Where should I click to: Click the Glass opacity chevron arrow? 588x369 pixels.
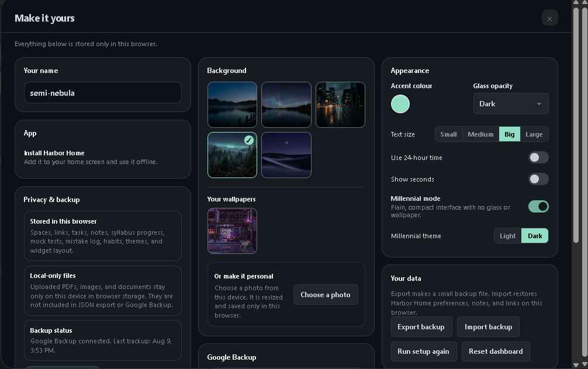(539, 104)
